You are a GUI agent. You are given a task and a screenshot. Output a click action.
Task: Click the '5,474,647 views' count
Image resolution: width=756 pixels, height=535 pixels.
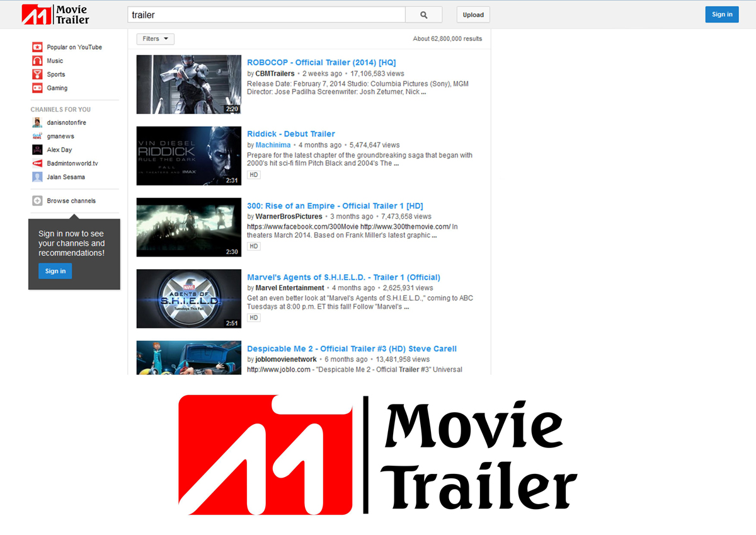tap(375, 145)
